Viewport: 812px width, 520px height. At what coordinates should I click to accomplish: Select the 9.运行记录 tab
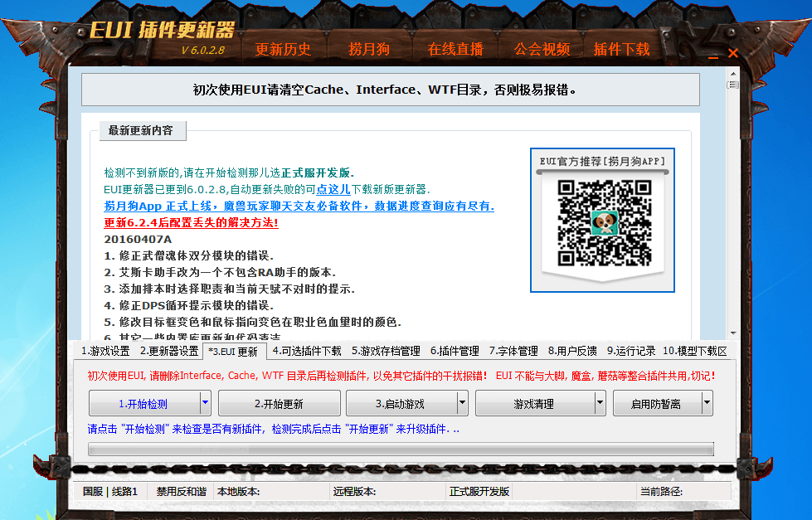point(630,351)
